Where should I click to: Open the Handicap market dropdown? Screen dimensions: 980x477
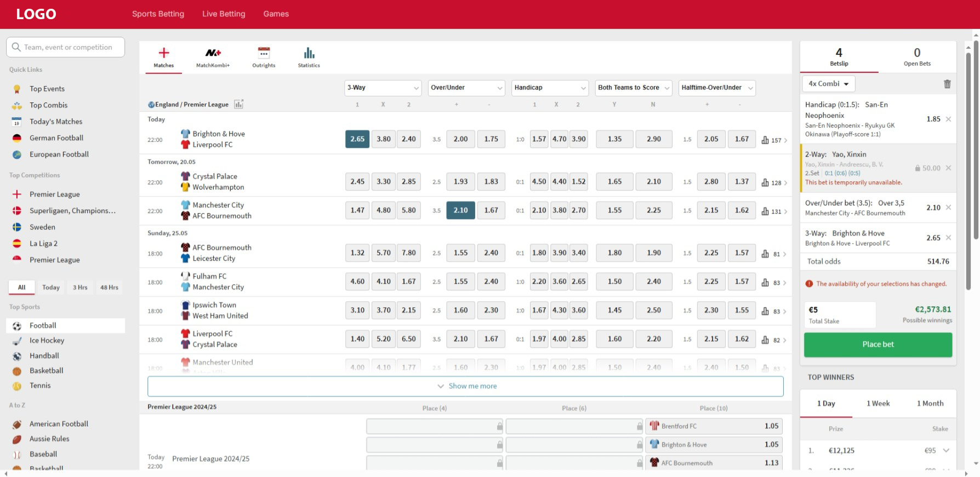pyautogui.click(x=550, y=88)
